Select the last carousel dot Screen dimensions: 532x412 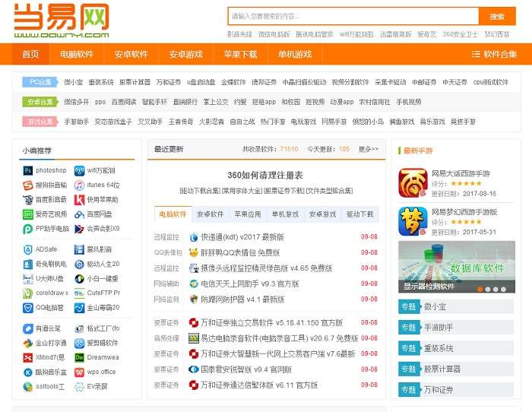pos(503,289)
